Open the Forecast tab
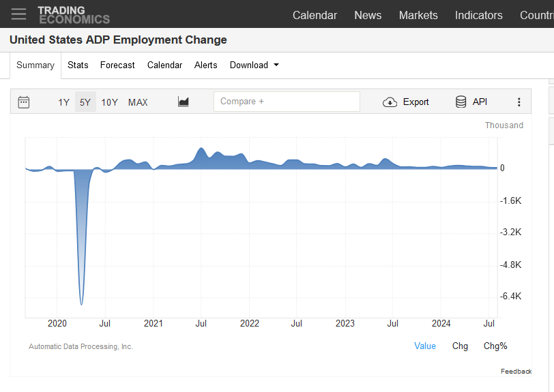Screen dimensions: 554x392 (x=117, y=65)
